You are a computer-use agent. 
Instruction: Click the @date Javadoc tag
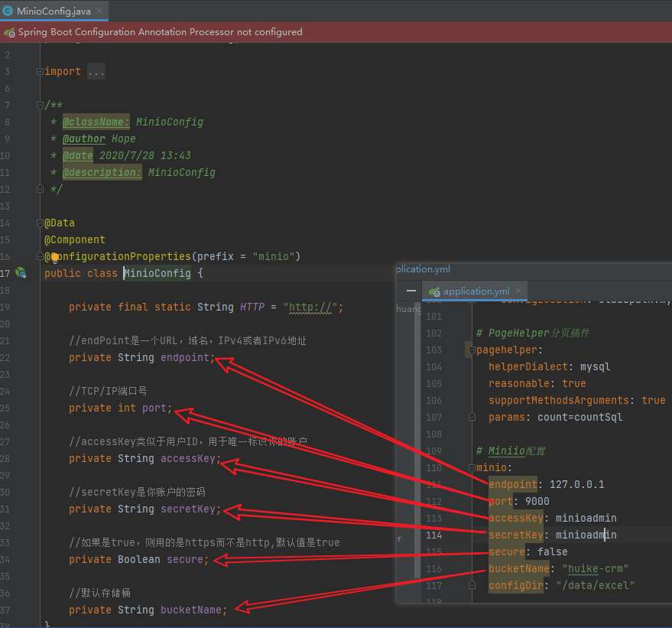click(78, 155)
